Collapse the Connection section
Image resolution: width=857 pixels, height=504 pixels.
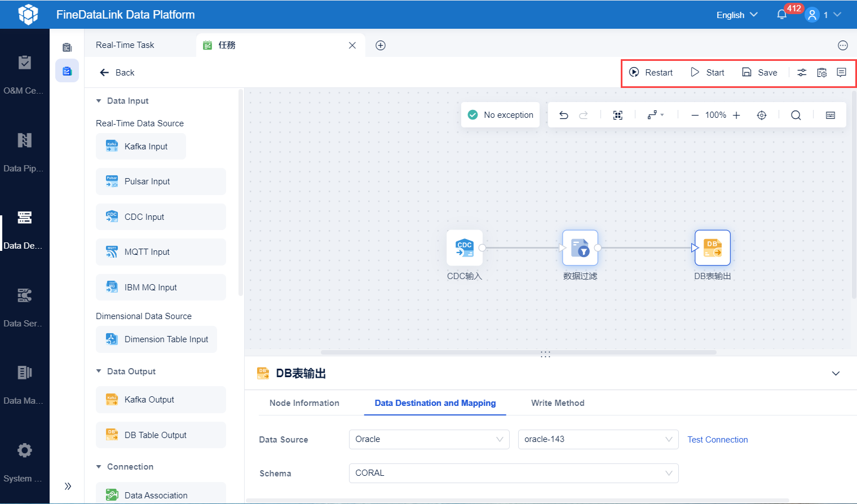coord(99,467)
